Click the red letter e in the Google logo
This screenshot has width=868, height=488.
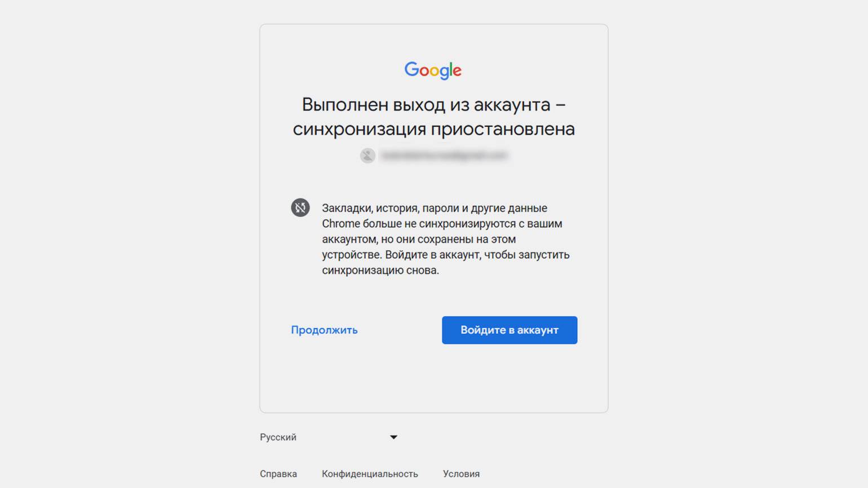point(457,71)
